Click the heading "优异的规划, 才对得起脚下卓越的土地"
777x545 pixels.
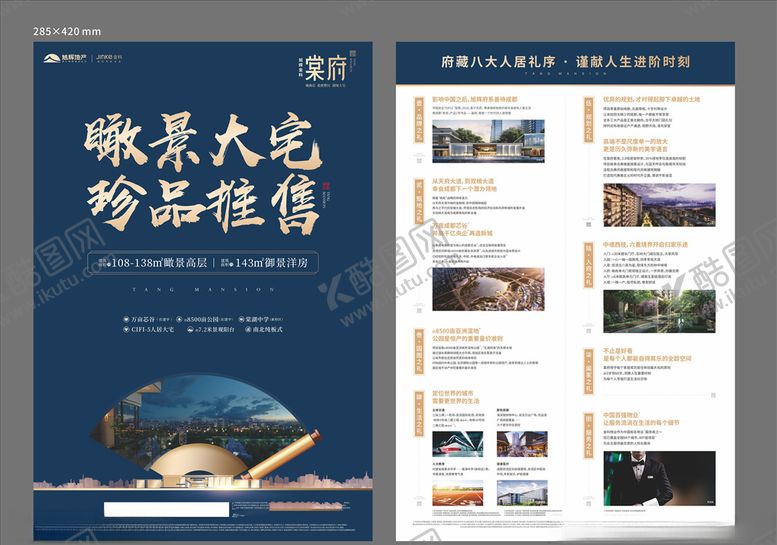click(651, 100)
